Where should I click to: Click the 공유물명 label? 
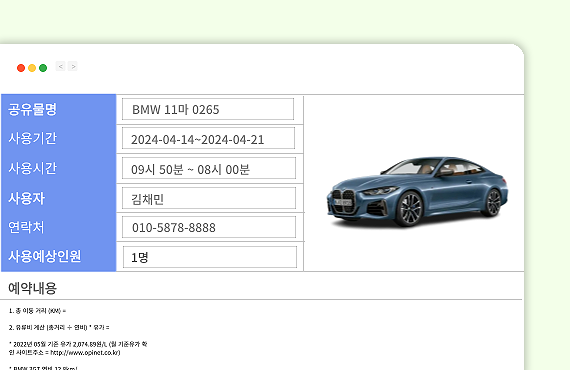coord(32,109)
